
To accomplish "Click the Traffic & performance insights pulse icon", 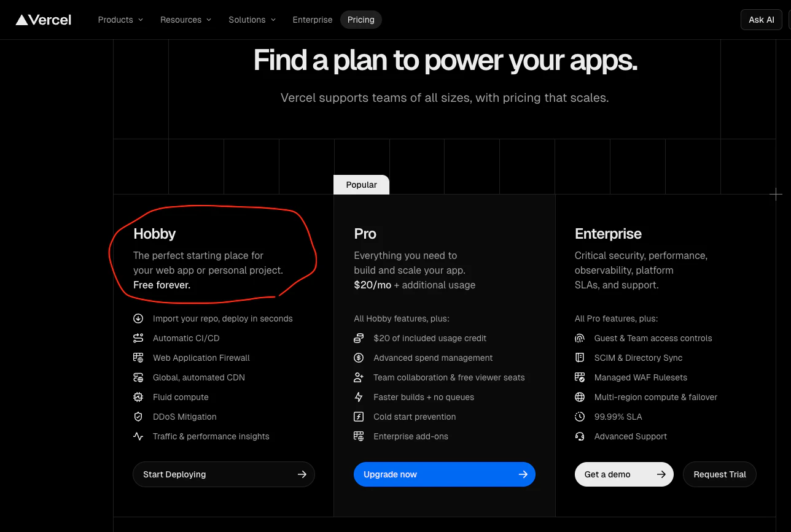I will pos(138,436).
